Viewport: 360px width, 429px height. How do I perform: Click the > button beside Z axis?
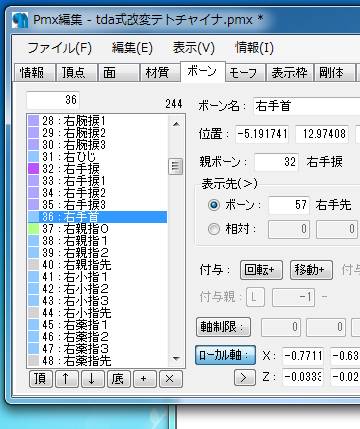tap(244, 377)
